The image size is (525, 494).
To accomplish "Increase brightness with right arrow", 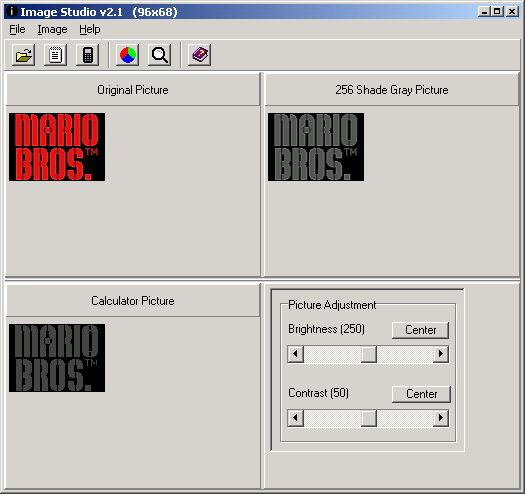I will point(441,354).
